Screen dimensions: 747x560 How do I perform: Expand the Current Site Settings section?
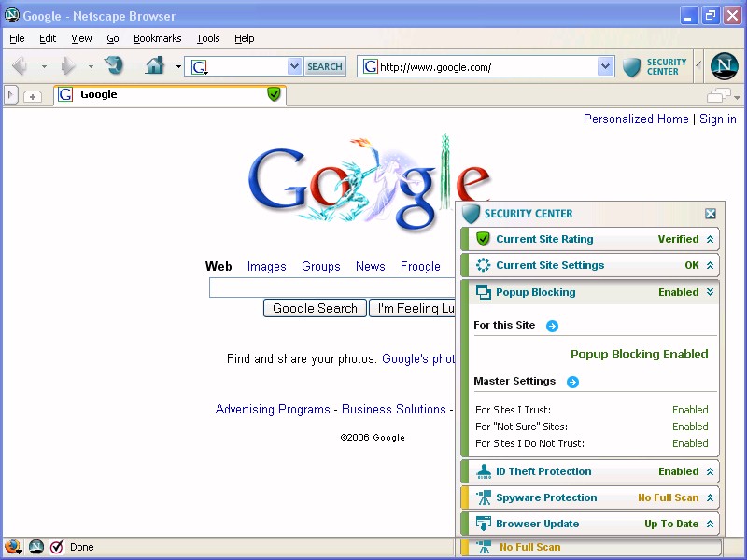pos(710,265)
